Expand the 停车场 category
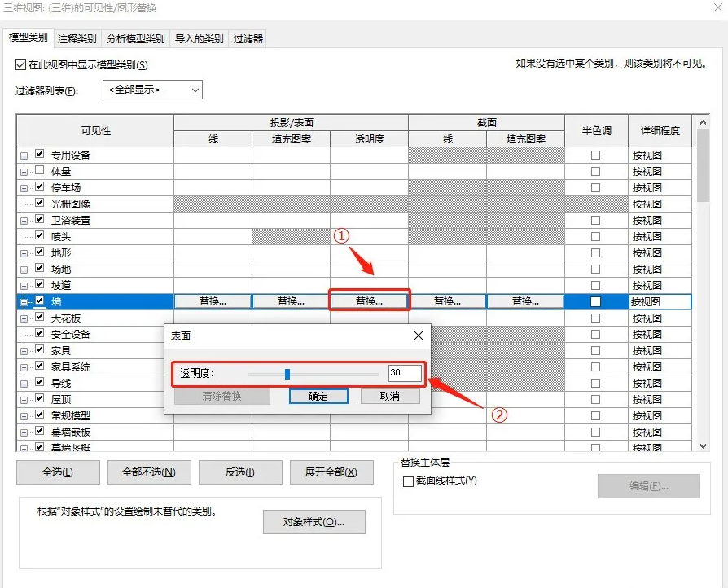 [x=24, y=189]
